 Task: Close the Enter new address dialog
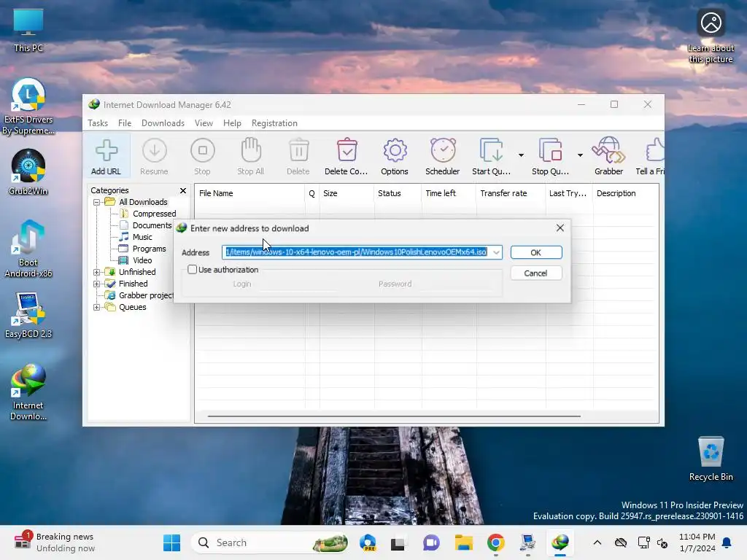[560, 228]
